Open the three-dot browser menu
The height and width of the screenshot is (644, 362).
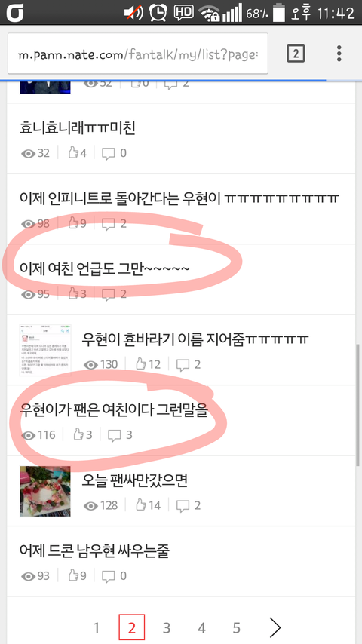339,54
